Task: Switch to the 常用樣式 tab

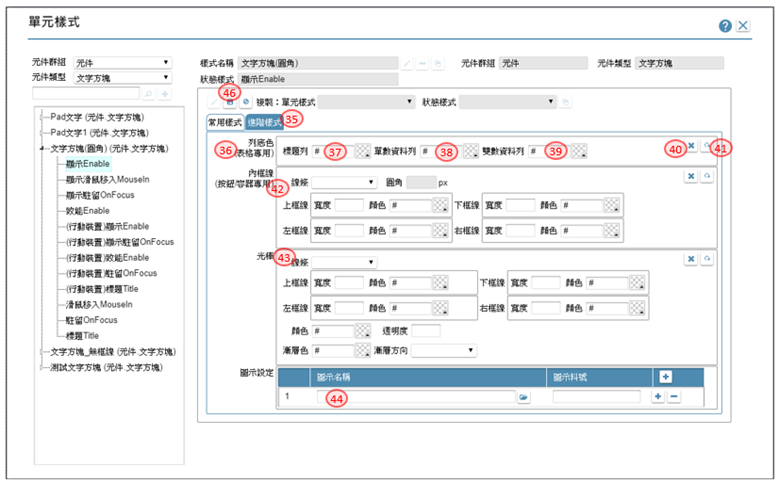Action: [225, 122]
